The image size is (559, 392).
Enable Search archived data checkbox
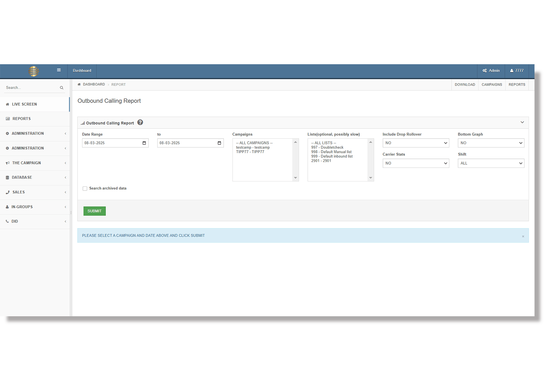85,188
